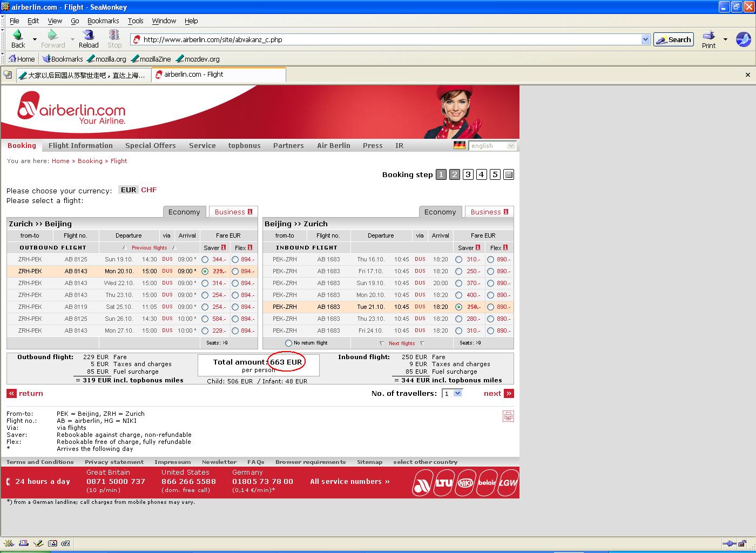
Task: Open the Print options dropdown arrow
Action: coord(725,39)
